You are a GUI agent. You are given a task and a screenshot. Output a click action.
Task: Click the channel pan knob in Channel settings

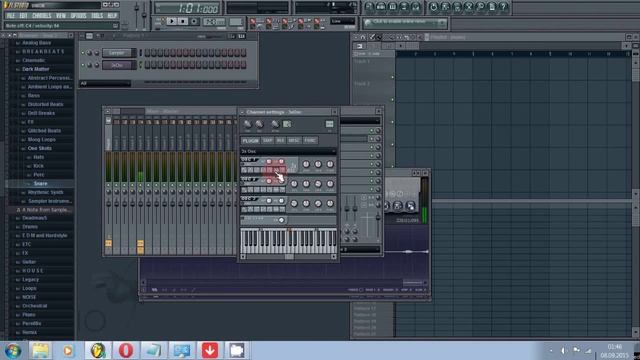click(x=247, y=124)
